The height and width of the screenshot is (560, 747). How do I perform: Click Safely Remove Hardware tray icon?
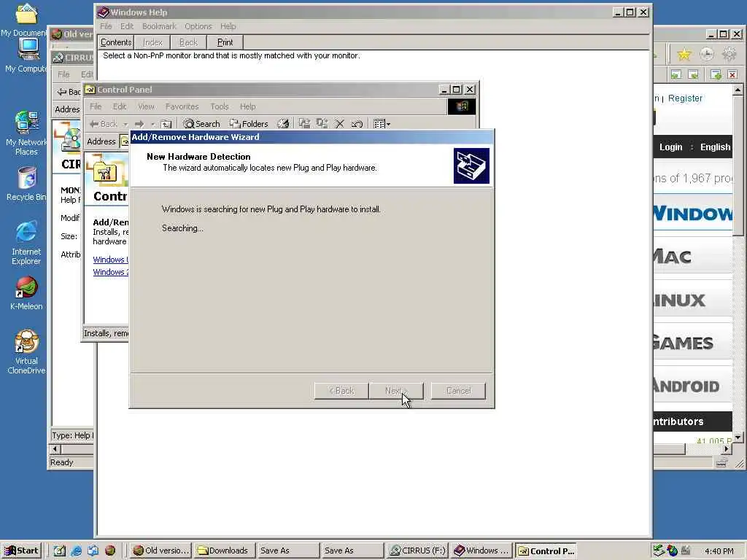coord(659,551)
